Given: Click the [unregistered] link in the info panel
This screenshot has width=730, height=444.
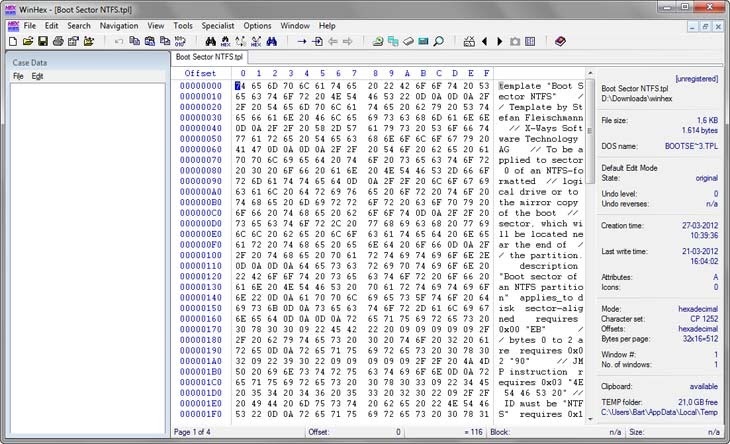Looking at the screenshot, I should 696,79.
